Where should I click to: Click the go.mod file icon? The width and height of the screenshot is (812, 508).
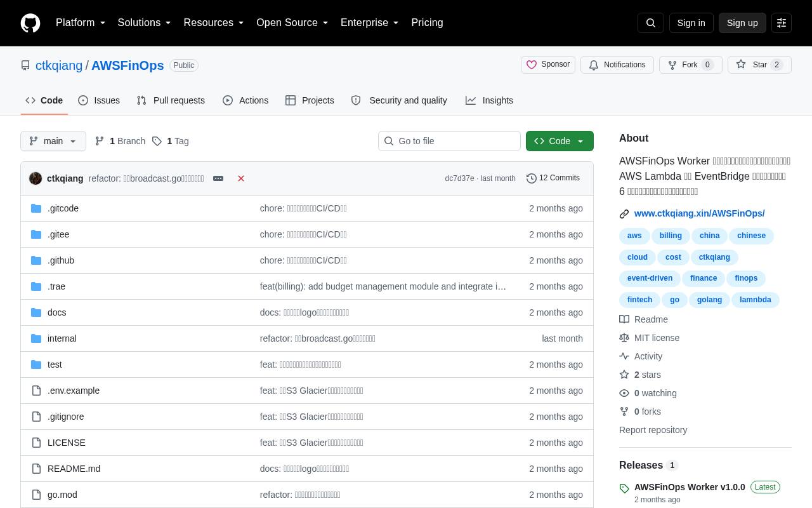coord(36,495)
